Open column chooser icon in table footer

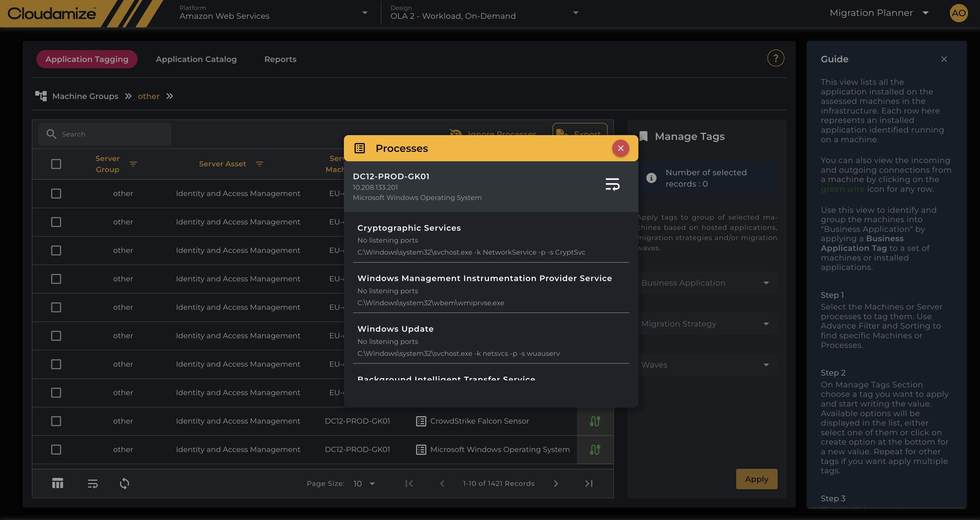[57, 484]
